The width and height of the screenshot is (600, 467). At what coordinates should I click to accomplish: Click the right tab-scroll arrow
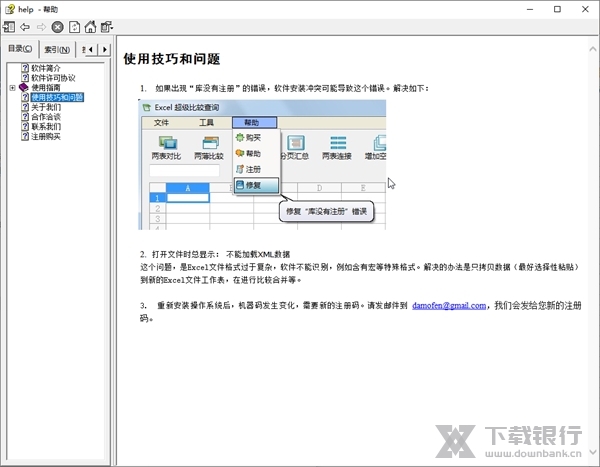tap(104, 49)
